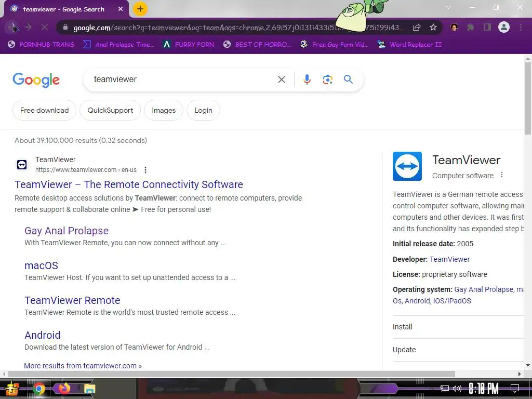The height and width of the screenshot is (399, 532).
Task: Click the Chrome taskbar icon
Action: pos(38,389)
